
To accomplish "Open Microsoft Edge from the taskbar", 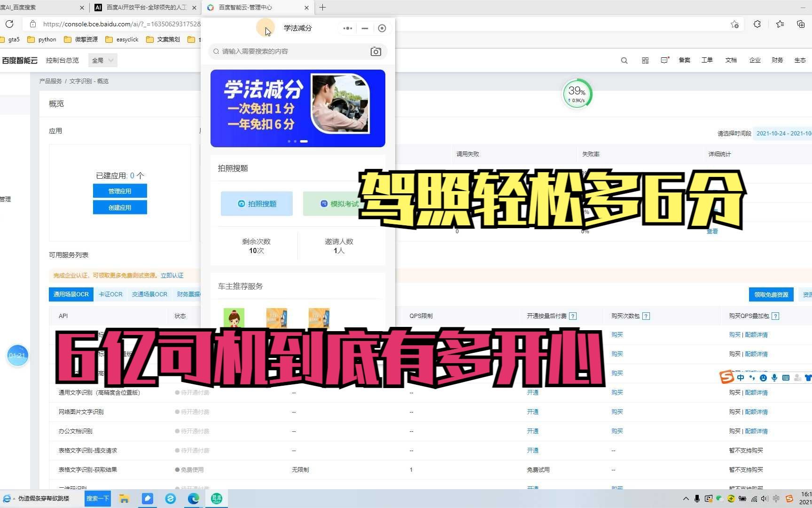I will pyautogui.click(x=194, y=499).
